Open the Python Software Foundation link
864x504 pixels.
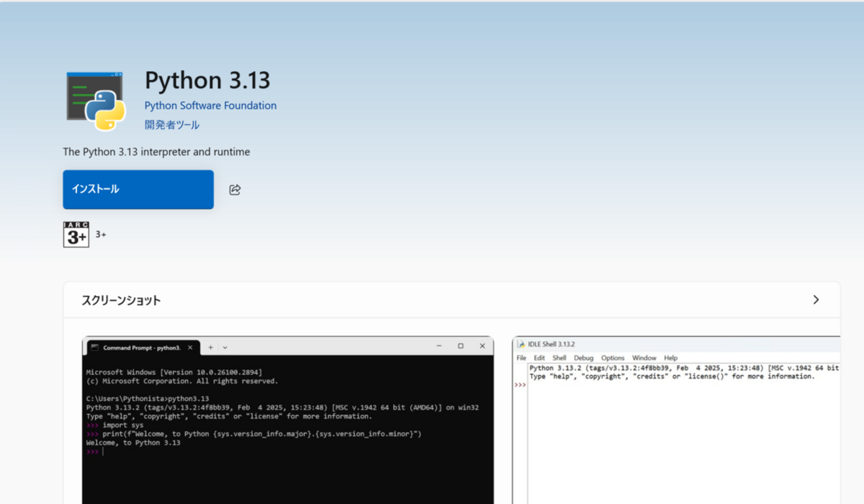(x=210, y=105)
